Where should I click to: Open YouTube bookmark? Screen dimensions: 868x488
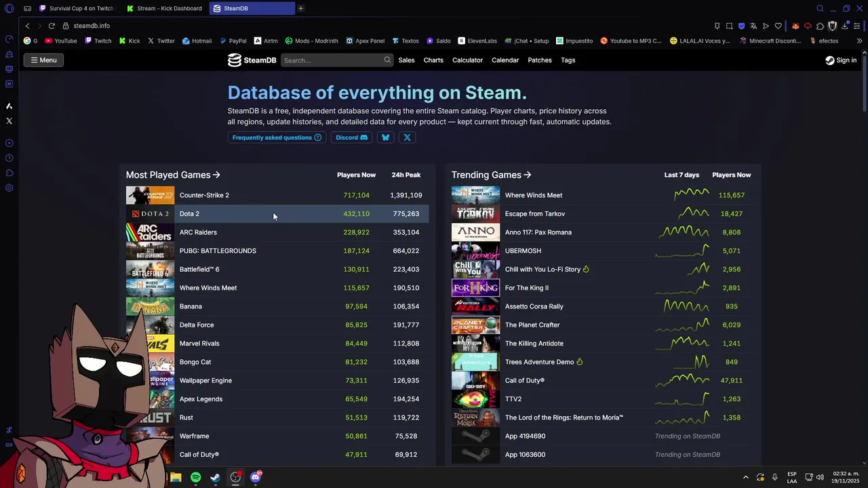coord(60,41)
